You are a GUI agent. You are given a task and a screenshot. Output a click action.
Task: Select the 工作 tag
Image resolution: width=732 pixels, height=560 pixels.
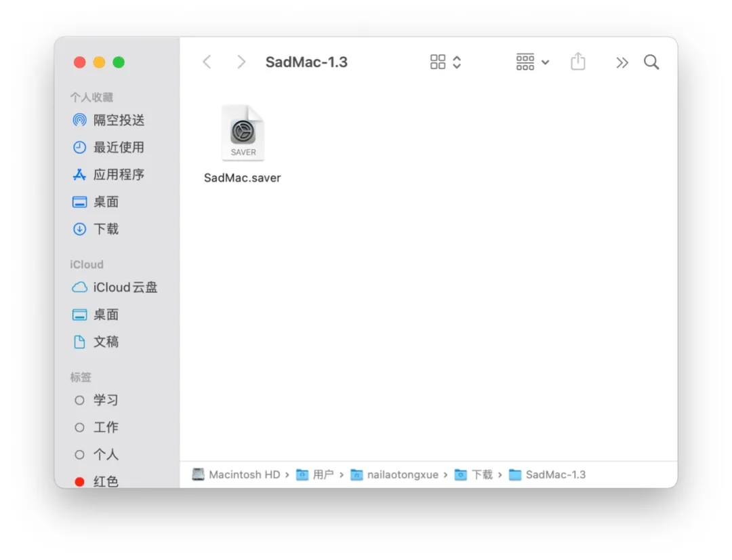click(96, 427)
